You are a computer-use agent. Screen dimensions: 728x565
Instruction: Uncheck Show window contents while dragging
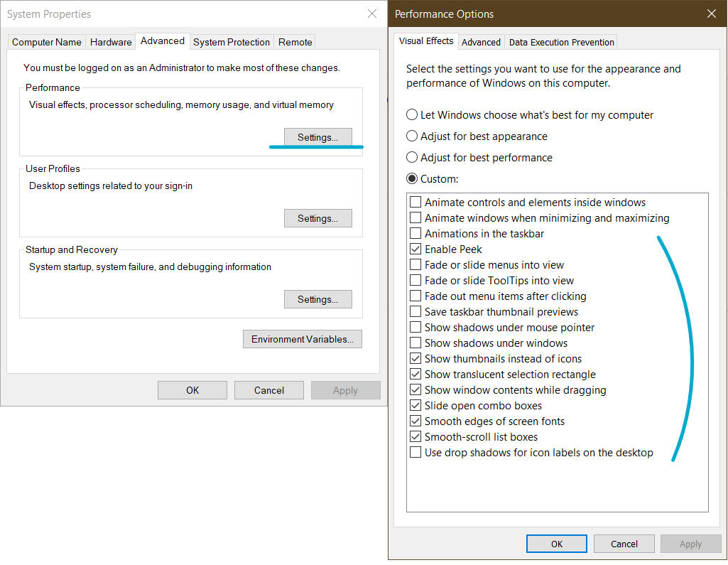pyautogui.click(x=415, y=390)
